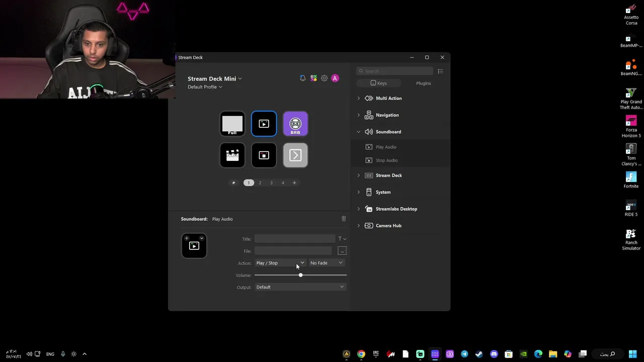Viewport: 644px width, 362px height.
Task: Open Ranch Simulator desktop shortcut
Action: click(x=631, y=240)
